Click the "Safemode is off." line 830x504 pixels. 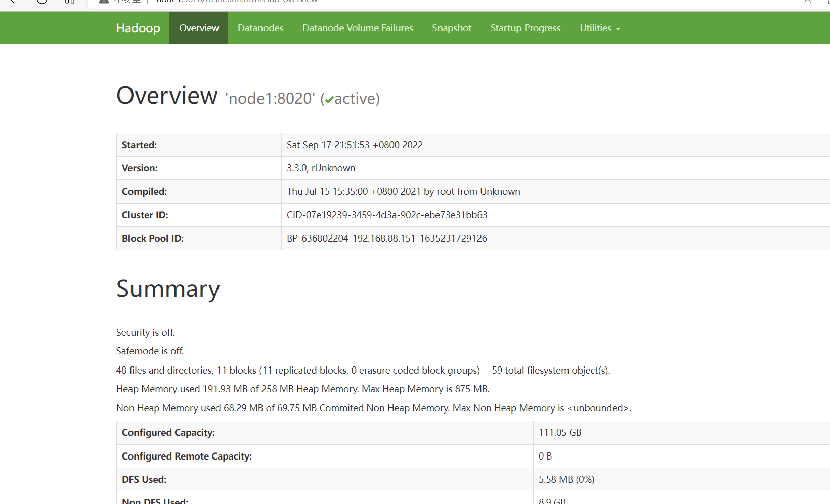(150, 351)
